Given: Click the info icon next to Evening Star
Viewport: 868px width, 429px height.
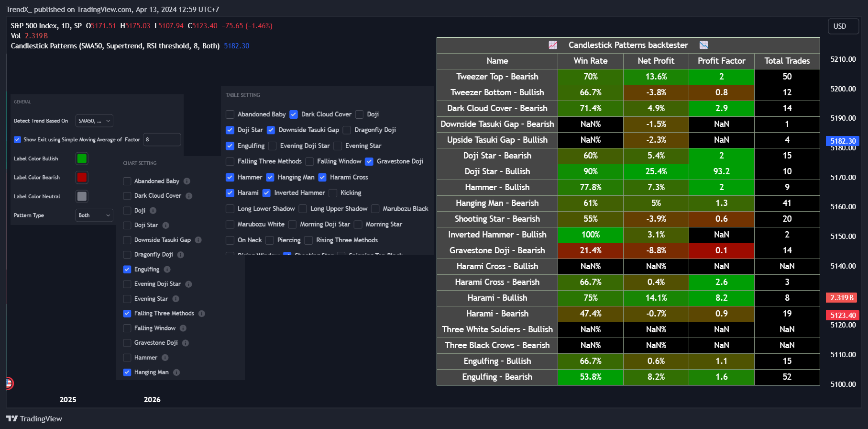Looking at the screenshot, I should click(x=176, y=299).
